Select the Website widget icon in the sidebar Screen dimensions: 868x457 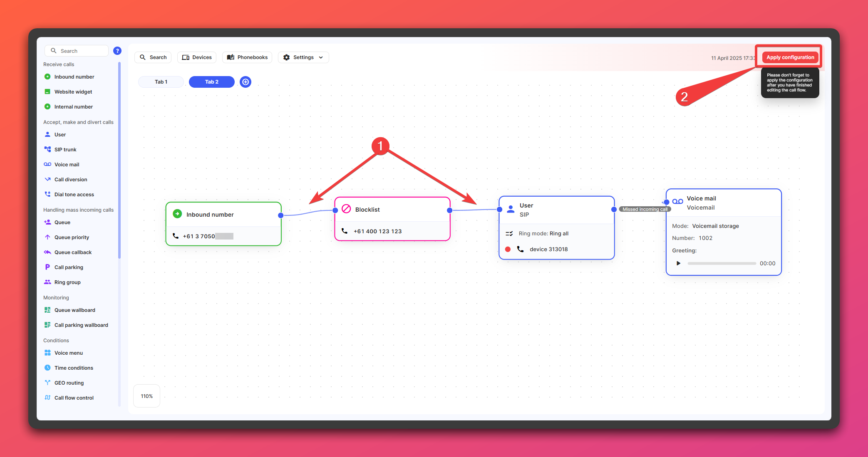(x=47, y=91)
